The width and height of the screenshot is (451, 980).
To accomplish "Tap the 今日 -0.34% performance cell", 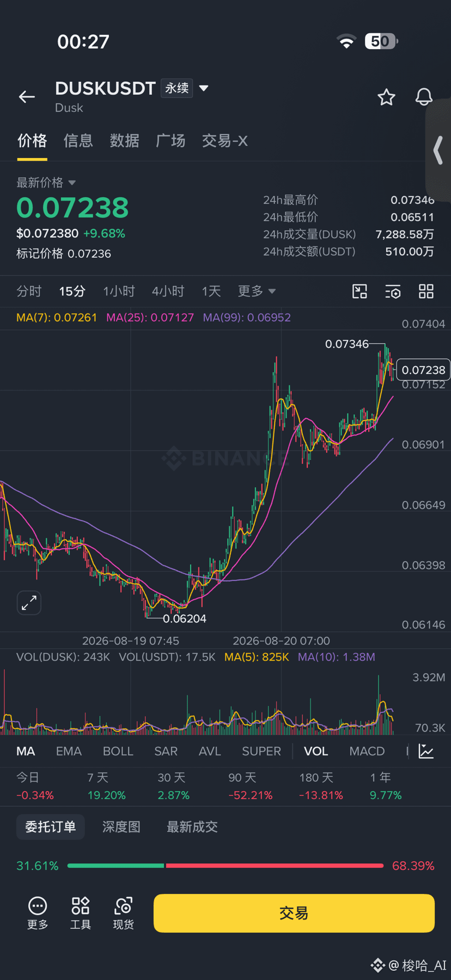I will point(35,787).
